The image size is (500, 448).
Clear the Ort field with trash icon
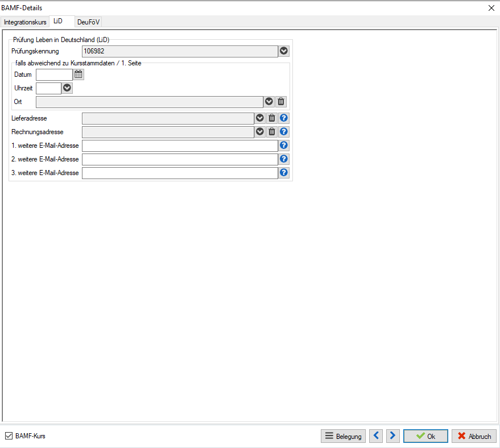tap(281, 102)
